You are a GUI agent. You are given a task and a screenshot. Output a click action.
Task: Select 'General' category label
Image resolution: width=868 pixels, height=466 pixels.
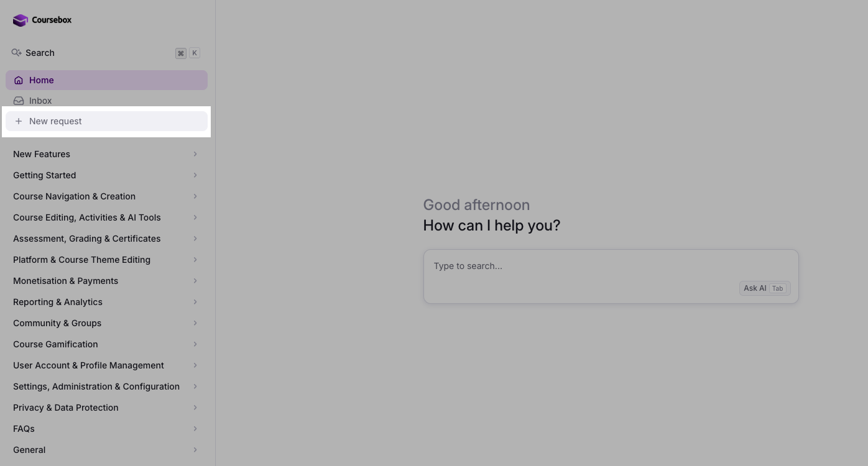29,450
